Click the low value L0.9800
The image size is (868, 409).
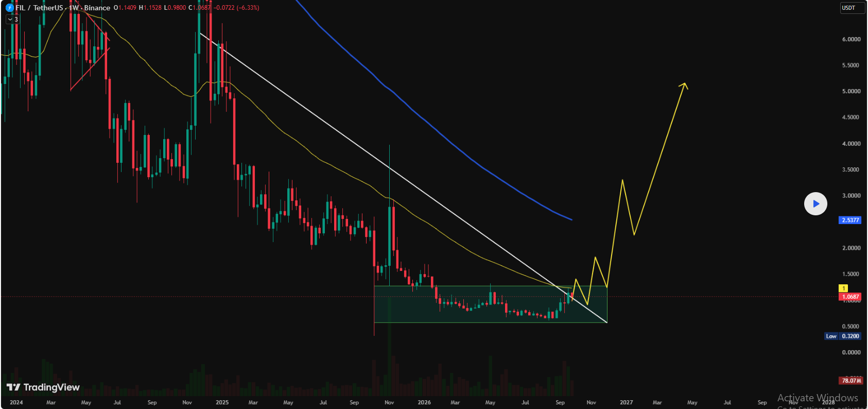point(175,8)
